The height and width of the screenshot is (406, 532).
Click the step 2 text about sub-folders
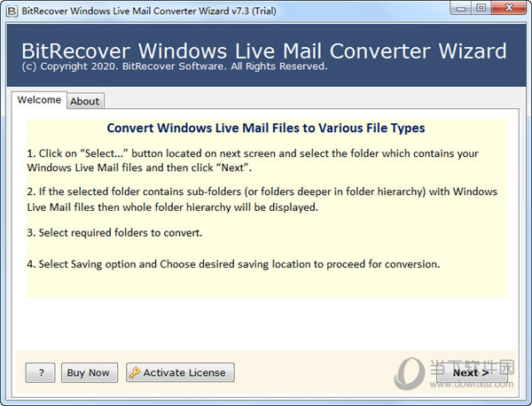(262, 199)
